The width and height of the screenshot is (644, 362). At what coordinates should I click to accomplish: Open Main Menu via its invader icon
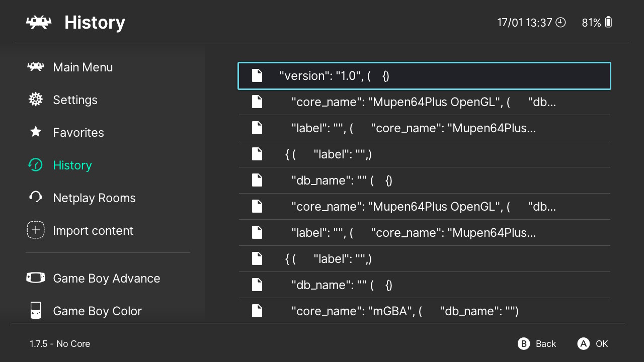click(35, 67)
